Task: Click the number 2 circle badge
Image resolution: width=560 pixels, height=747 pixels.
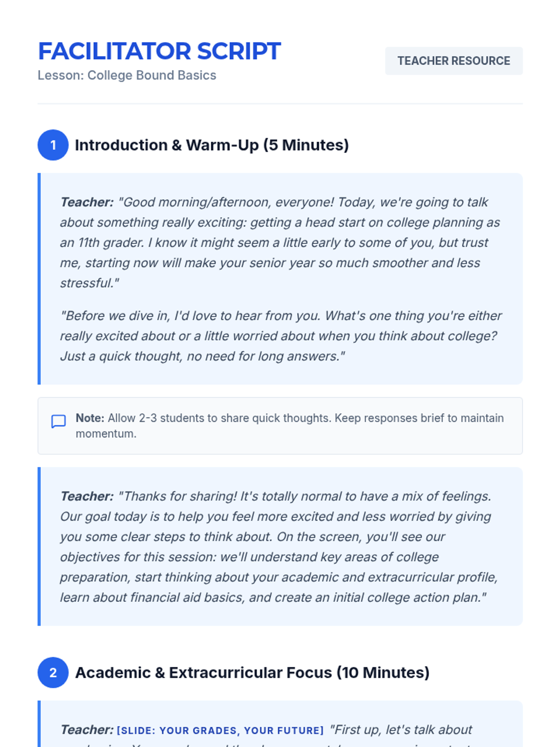Action: point(53,673)
